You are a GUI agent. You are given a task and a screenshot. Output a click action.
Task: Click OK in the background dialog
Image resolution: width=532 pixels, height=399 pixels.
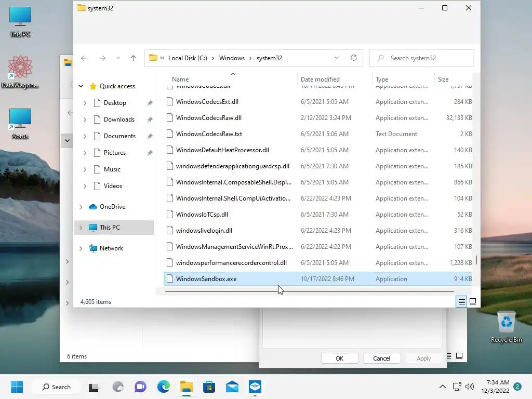340,358
